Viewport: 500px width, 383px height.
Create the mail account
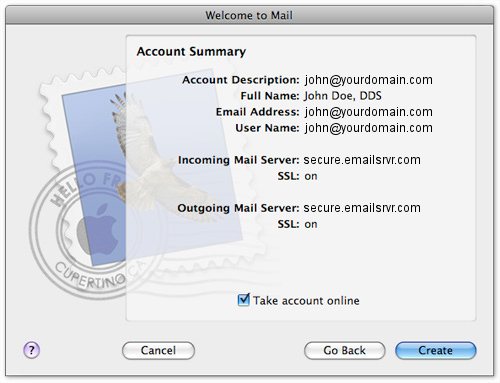click(x=435, y=350)
